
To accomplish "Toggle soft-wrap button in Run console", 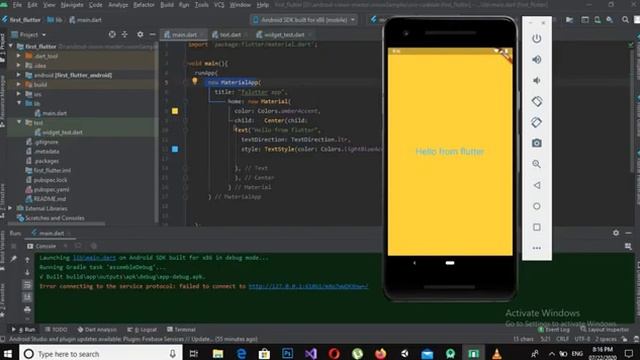I will [x=27, y=285].
